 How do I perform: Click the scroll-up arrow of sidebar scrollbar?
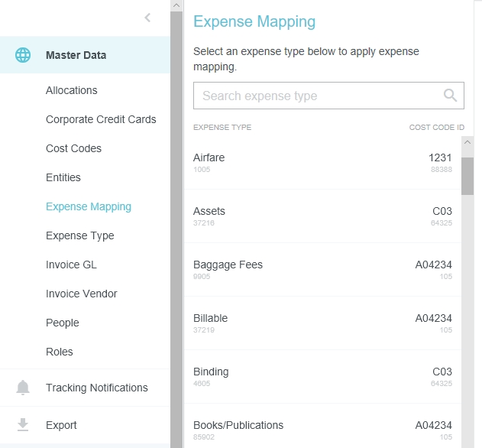click(176, 5)
